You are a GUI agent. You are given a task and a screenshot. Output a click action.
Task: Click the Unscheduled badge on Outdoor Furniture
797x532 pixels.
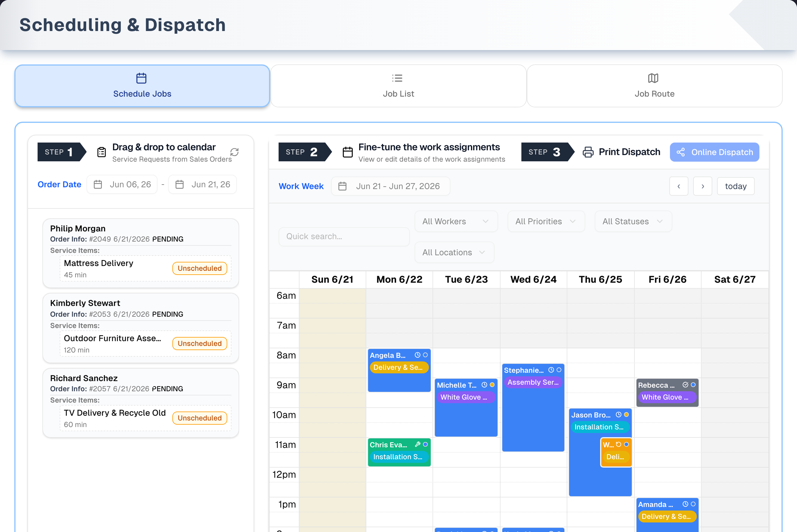[200, 343]
